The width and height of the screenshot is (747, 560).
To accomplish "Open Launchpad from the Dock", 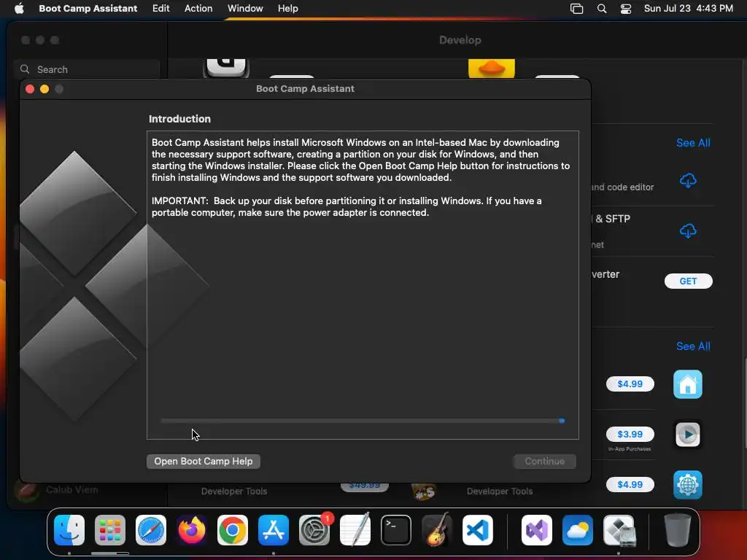I will point(110,530).
